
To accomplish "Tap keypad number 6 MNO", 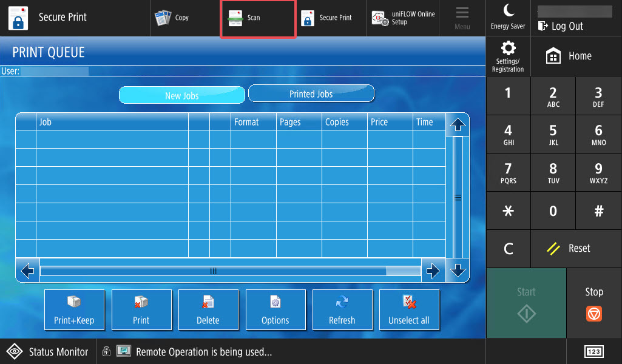I will (x=598, y=135).
